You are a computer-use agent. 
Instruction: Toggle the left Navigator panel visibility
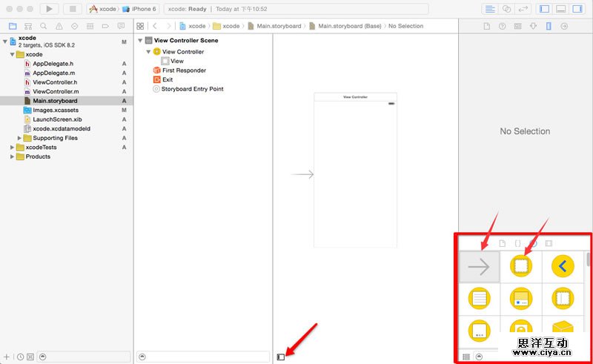(x=544, y=9)
